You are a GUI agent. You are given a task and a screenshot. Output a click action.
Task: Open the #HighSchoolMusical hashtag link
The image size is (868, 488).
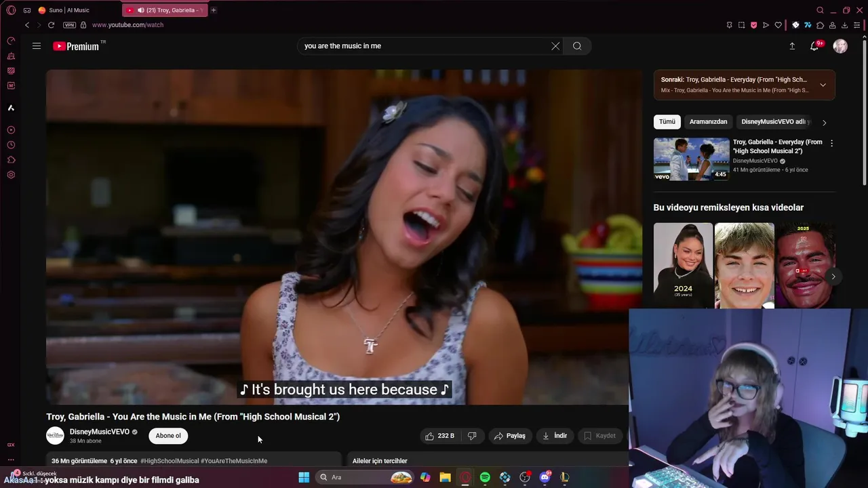click(170, 461)
